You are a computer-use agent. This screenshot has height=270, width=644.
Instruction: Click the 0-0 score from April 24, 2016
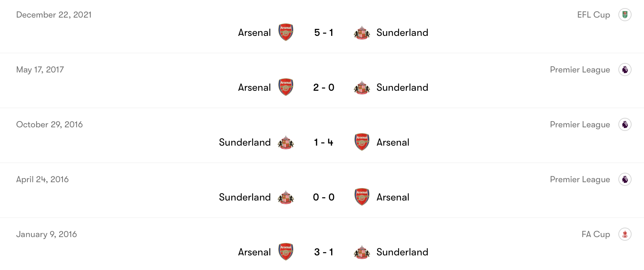click(323, 197)
